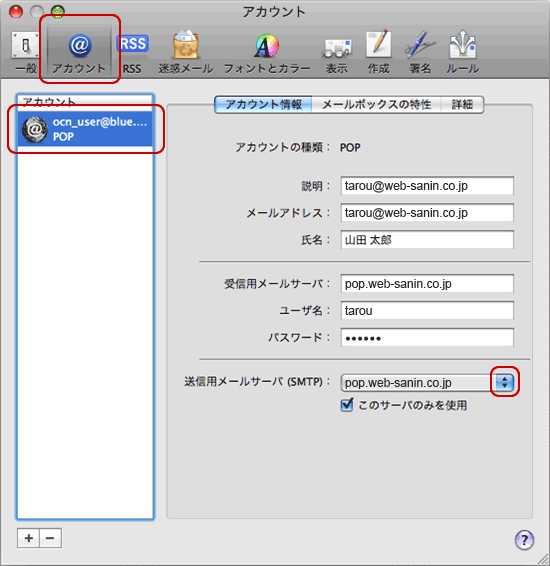
Task: Open the 表示 viewing preferences
Action: (x=337, y=52)
